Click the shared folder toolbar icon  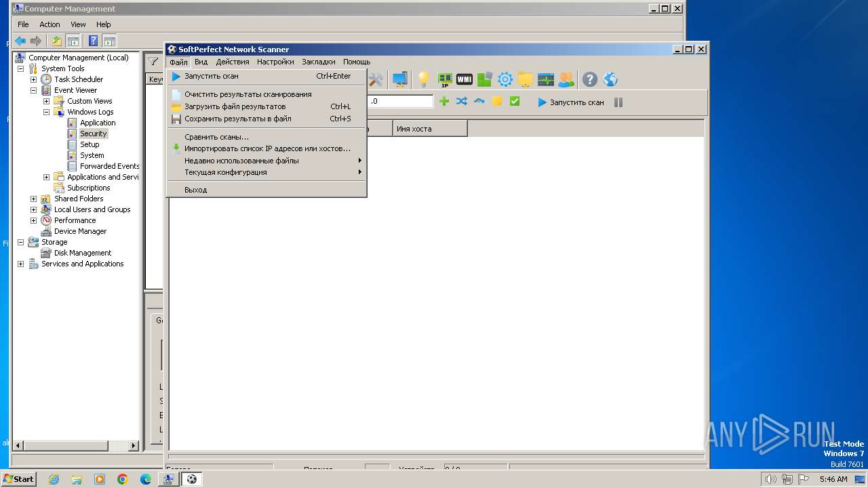pos(526,80)
